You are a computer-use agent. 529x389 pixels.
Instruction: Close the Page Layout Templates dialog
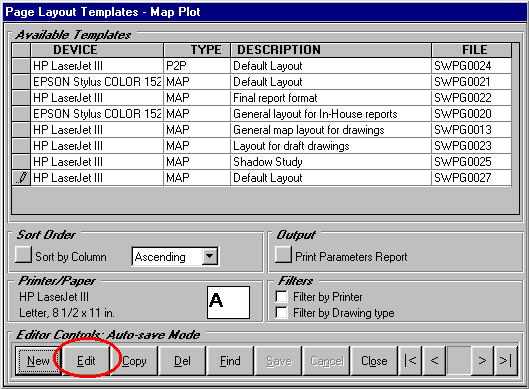[374, 361]
